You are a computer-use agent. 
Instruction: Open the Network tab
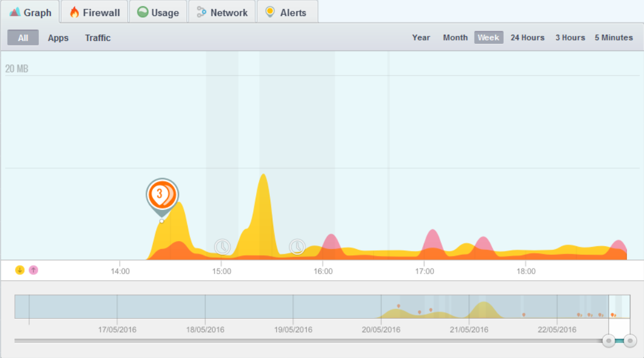(222, 13)
